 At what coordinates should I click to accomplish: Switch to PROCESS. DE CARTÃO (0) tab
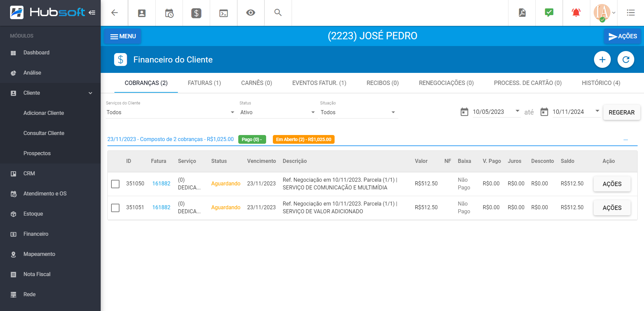(528, 83)
